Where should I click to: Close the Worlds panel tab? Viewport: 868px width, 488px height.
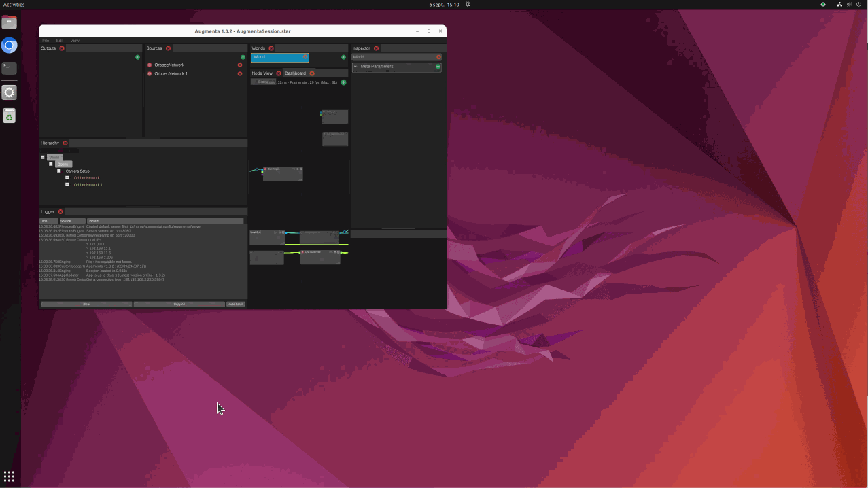pos(271,48)
